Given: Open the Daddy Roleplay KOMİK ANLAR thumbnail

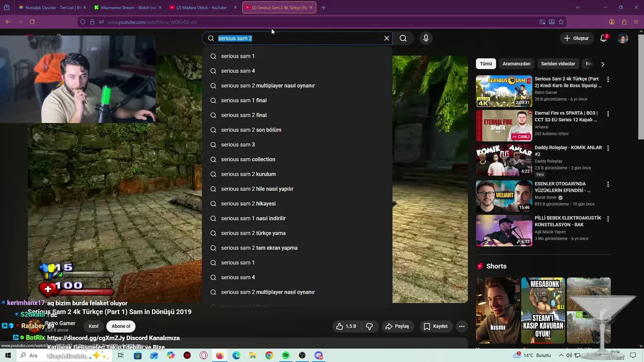Looking at the screenshot, I should tap(504, 160).
